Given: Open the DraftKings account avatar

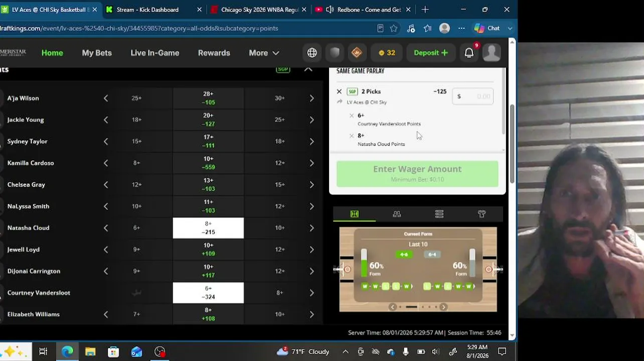Looking at the screenshot, I should [x=492, y=53].
